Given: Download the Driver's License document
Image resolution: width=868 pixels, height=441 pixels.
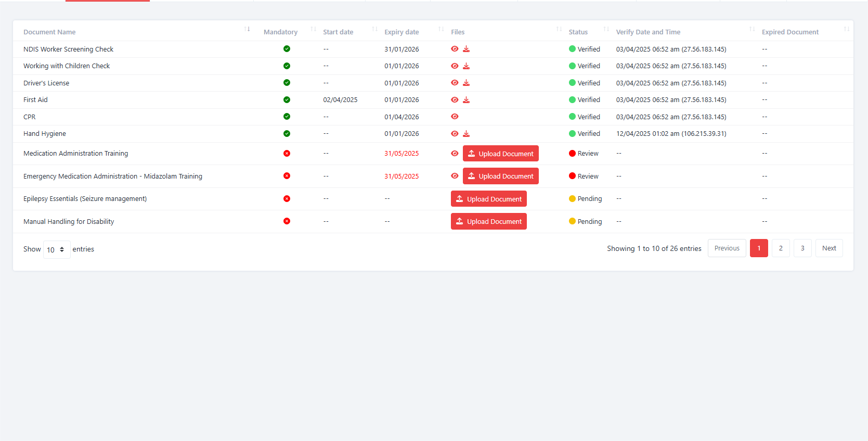Looking at the screenshot, I should pyautogui.click(x=467, y=83).
